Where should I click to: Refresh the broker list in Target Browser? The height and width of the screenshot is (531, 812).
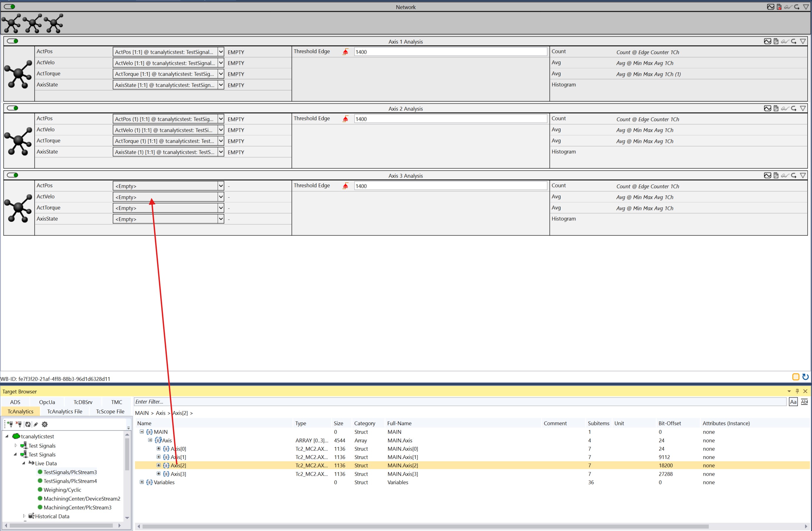pos(28,424)
